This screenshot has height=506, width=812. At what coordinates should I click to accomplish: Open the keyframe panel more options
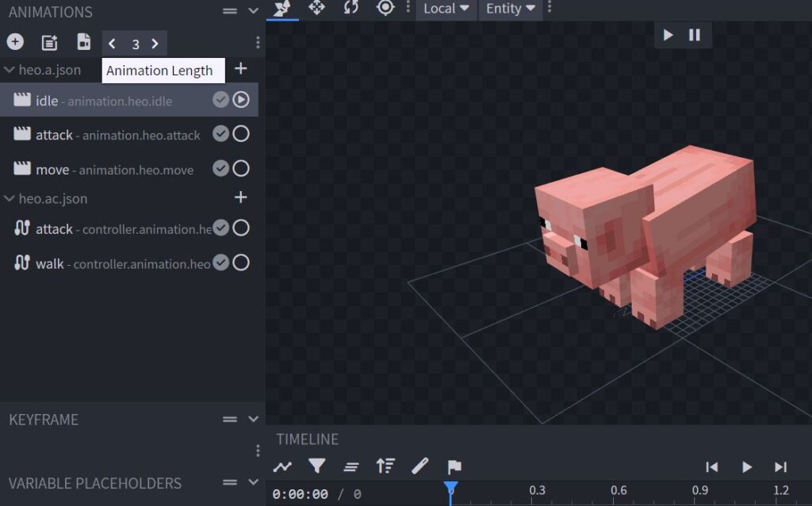coord(258,450)
